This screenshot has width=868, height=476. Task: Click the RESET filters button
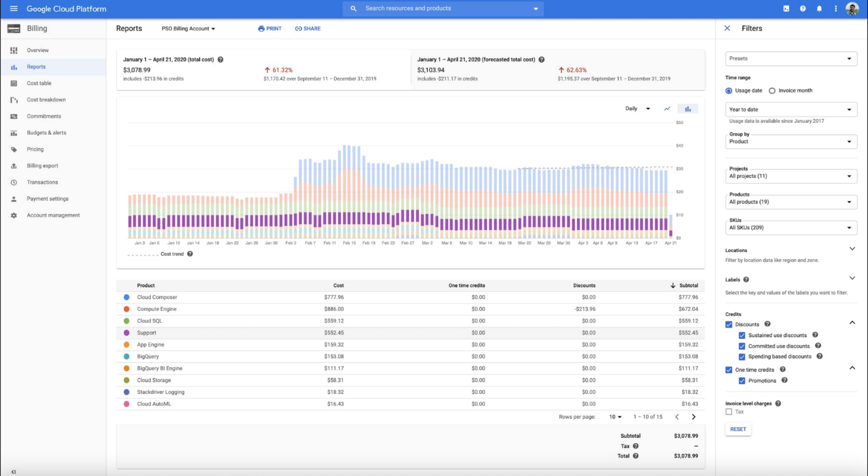[x=738, y=429]
